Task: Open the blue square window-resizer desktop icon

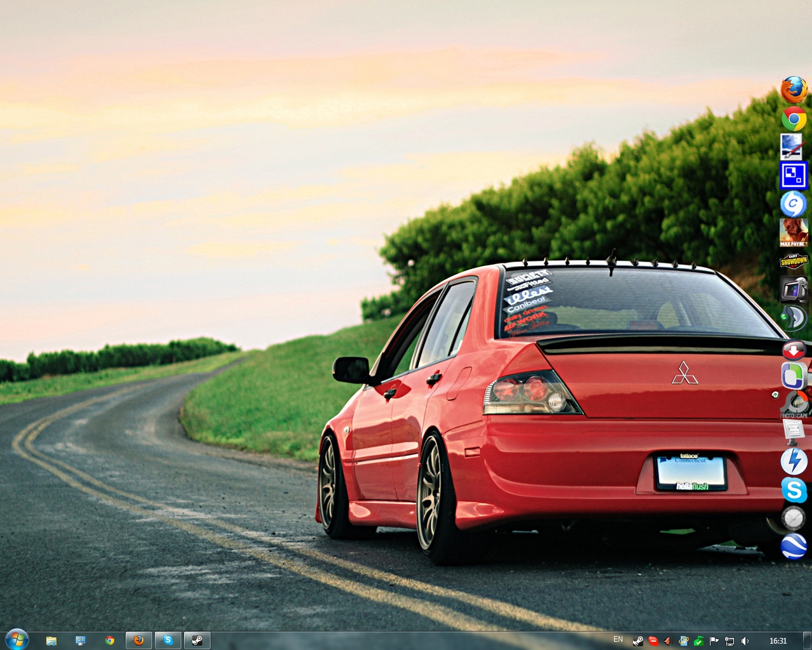Action: (x=794, y=176)
